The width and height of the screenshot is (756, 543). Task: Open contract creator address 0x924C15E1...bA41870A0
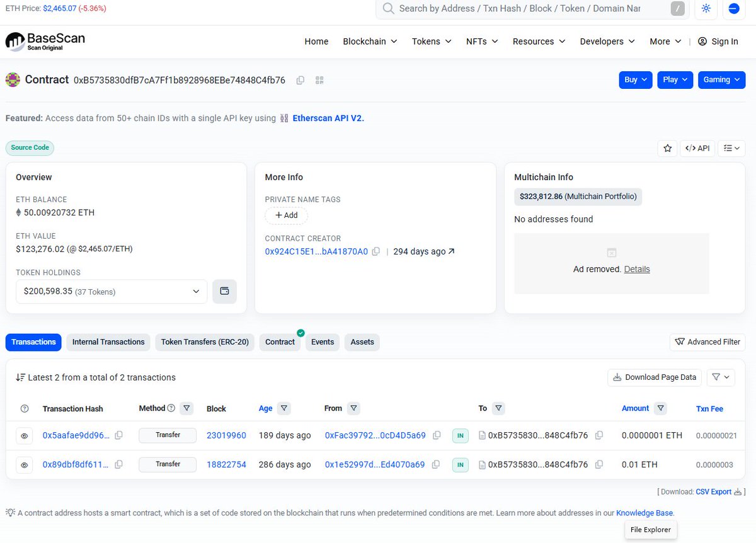pyautogui.click(x=316, y=251)
